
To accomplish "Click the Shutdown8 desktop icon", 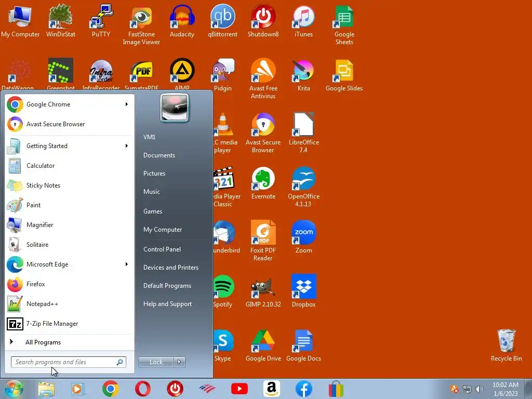I will click(x=263, y=21).
